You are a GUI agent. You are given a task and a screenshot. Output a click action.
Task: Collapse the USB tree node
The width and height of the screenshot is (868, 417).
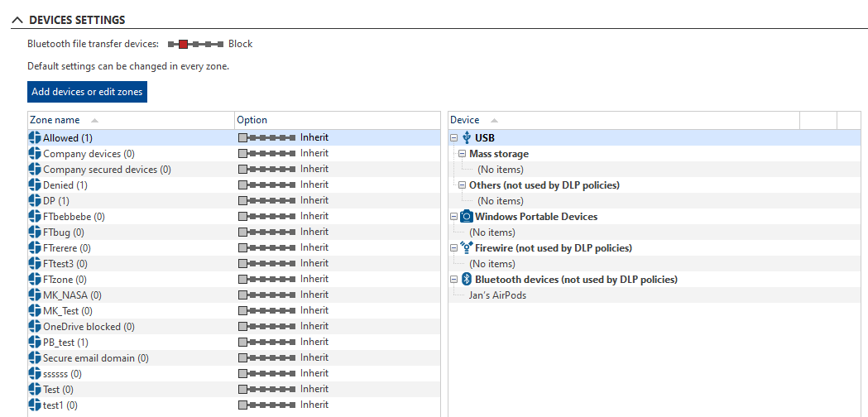click(454, 138)
